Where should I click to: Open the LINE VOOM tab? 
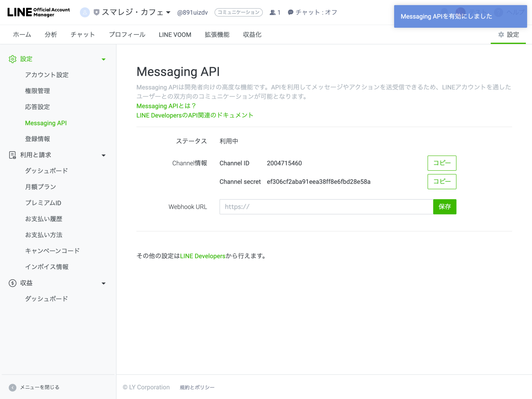(175, 35)
